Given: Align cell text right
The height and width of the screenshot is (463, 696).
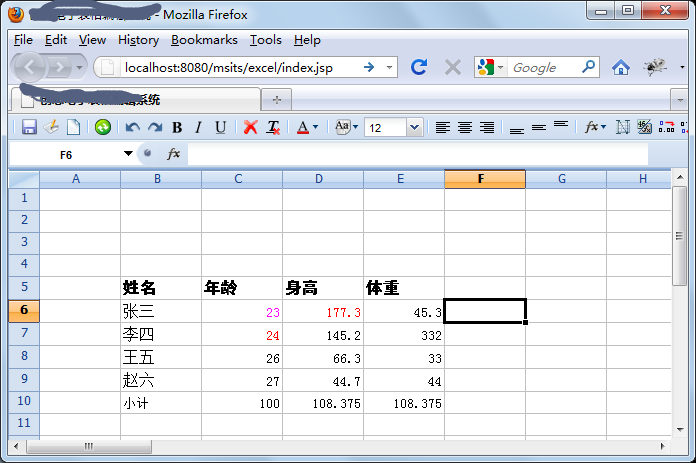Looking at the screenshot, I should tap(487, 128).
